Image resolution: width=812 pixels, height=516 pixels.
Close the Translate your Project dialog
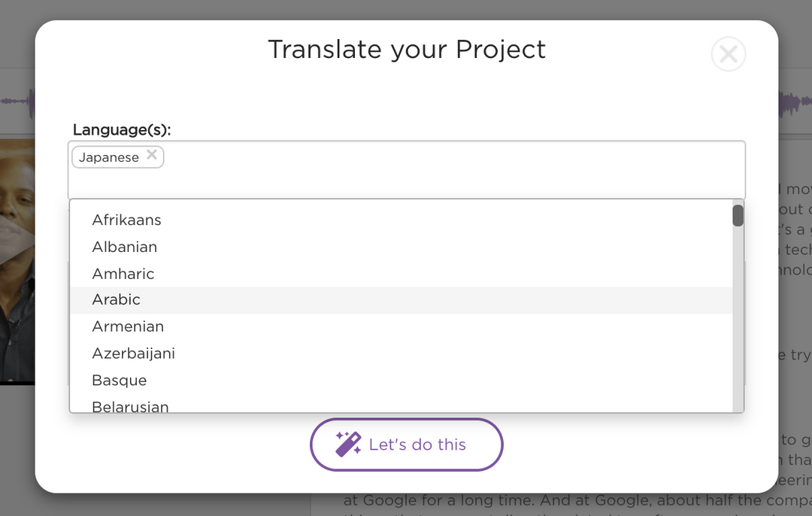(728, 53)
